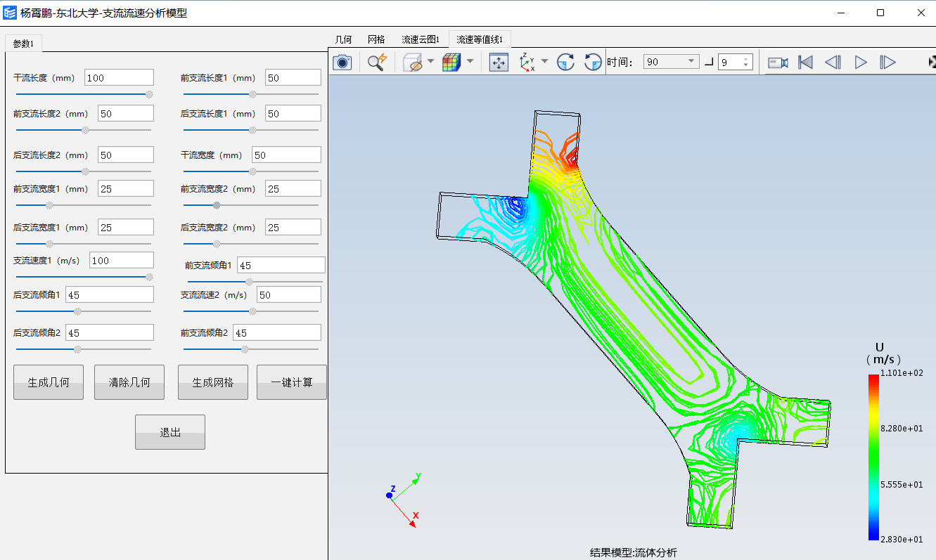936x560 pixels.
Task: Click the 干流长度 slider handle
Action: click(x=149, y=93)
